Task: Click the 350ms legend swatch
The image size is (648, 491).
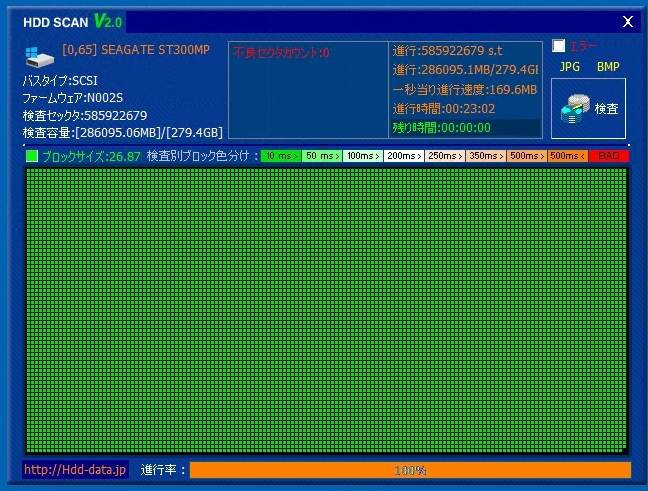Action: 486,156
